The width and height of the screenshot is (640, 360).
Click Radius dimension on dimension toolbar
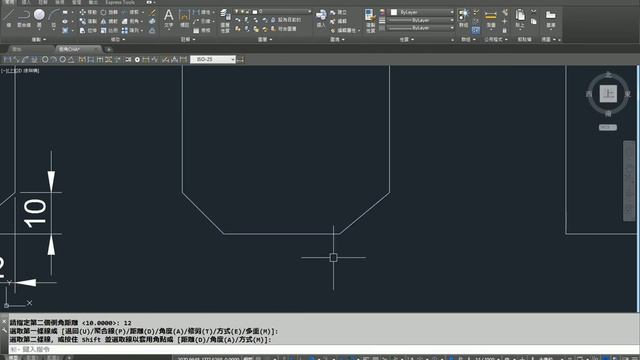click(x=45, y=60)
